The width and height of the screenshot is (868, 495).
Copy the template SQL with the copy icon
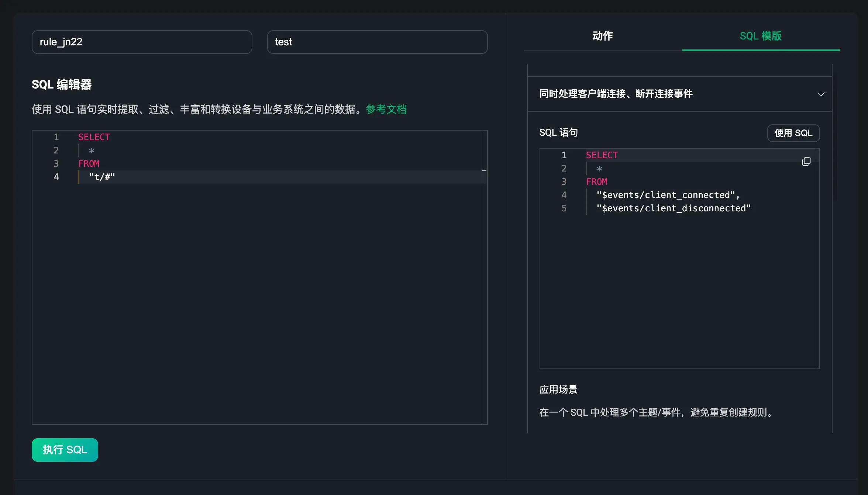pos(806,162)
